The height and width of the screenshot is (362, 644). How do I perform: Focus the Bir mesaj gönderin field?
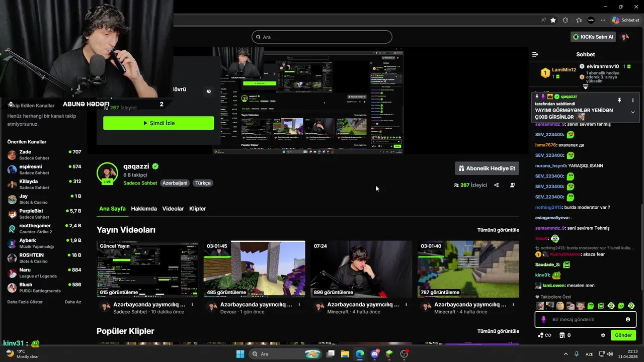tap(586, 319)
